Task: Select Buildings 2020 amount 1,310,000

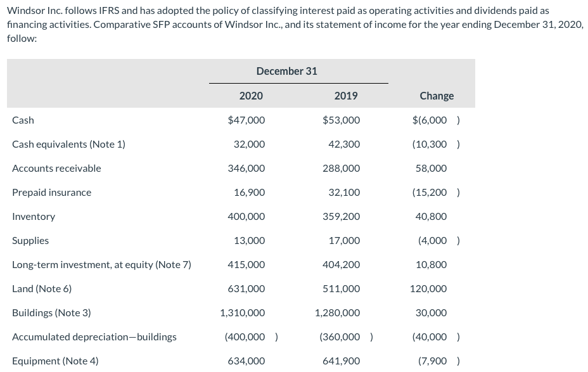Action: 242,313
